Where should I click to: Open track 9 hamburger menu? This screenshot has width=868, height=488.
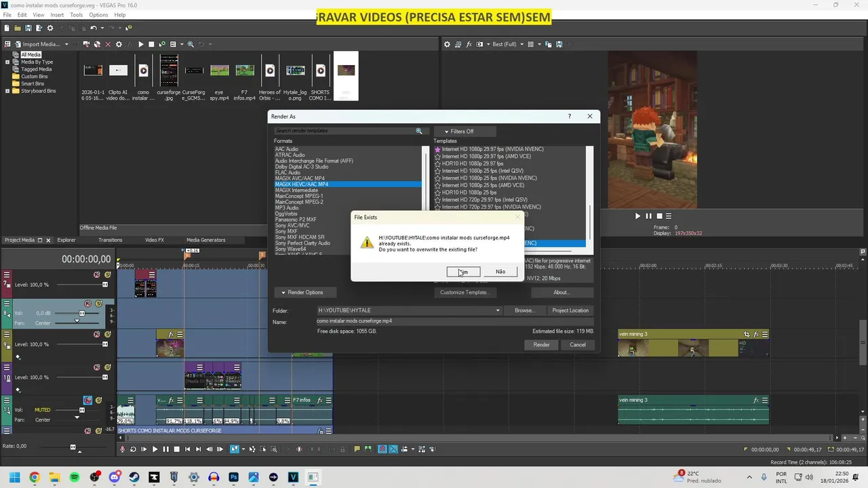[x=7, y=335]
